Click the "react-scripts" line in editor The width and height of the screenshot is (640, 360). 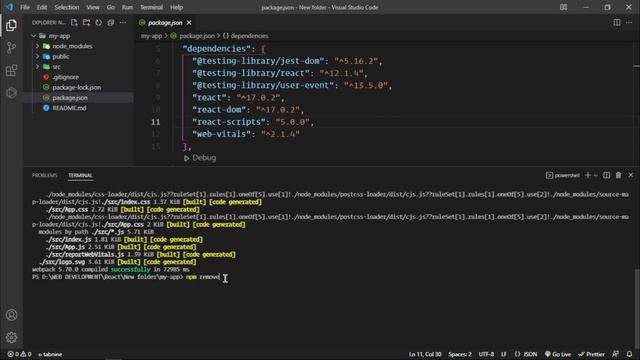(253, 122)
